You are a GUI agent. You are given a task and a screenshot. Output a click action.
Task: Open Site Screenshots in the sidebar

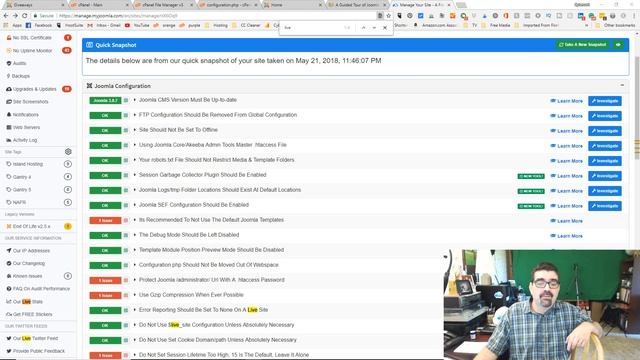click(x=27, y=102)
